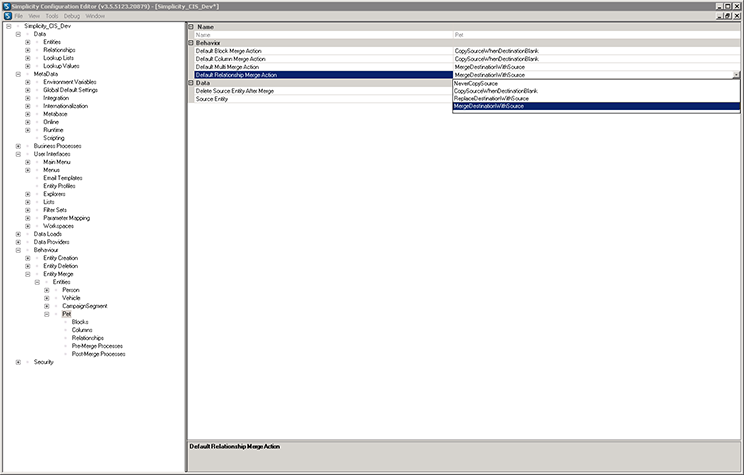Screen dimensions: 744x475
Task: Expand the Entities node under Data
Action: pyautogui.click(x=28, y=42)
